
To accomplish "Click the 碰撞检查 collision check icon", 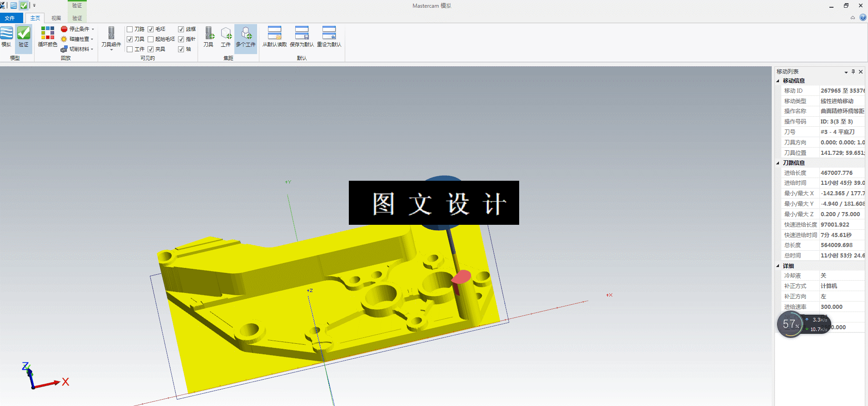I will (x=64, y=39).
